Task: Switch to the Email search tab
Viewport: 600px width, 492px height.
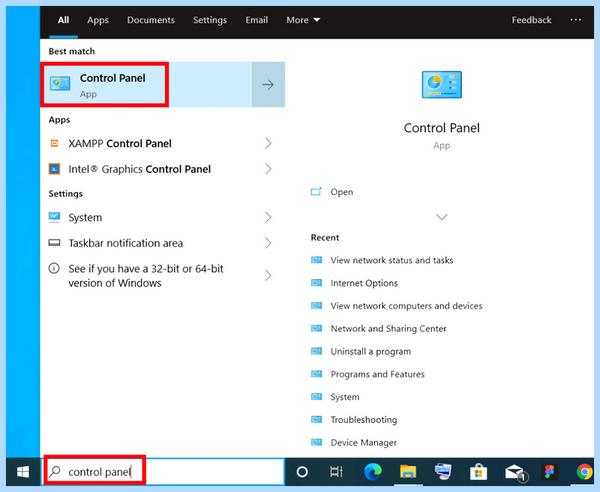Action: (x=256, y=20)
